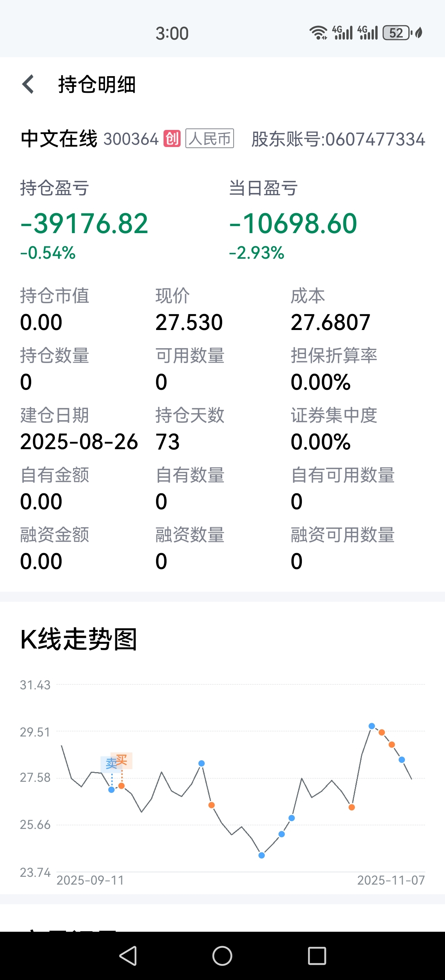Tap the 持仓盈亏 value -39176.82

tap(84, 223)
